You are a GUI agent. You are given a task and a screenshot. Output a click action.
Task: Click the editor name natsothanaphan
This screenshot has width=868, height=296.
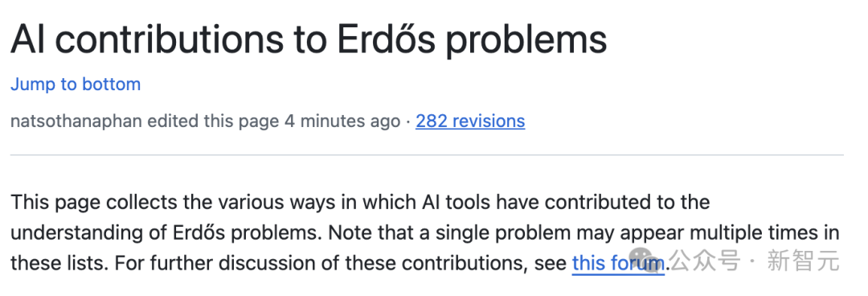tap(76, 121)
